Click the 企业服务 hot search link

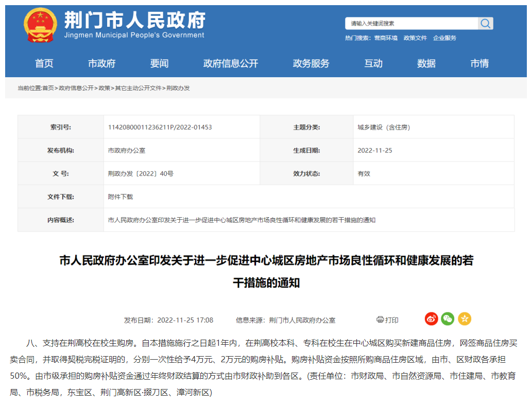pos(444,38)
